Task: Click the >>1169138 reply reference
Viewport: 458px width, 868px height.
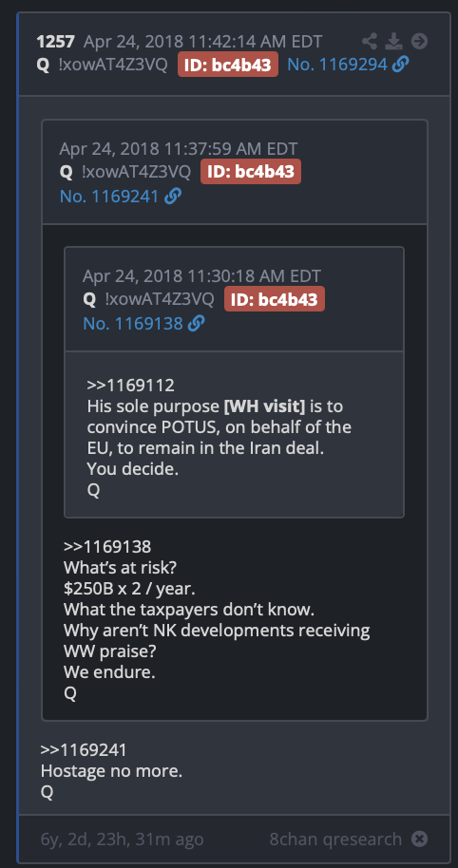Action: coord(107,547)
